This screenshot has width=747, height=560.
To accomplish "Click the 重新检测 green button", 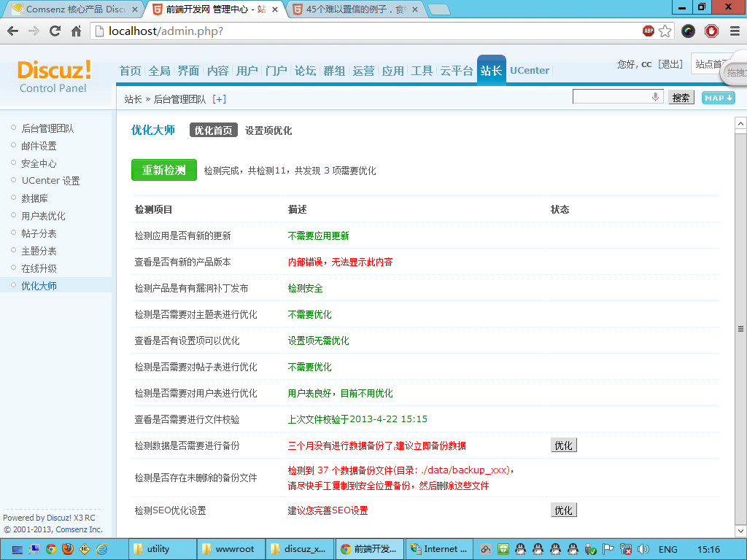I will point(164,170).
